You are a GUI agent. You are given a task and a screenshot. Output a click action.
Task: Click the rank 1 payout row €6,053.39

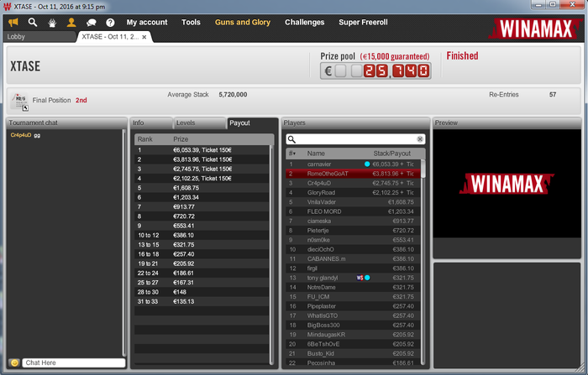coord(202,150)
